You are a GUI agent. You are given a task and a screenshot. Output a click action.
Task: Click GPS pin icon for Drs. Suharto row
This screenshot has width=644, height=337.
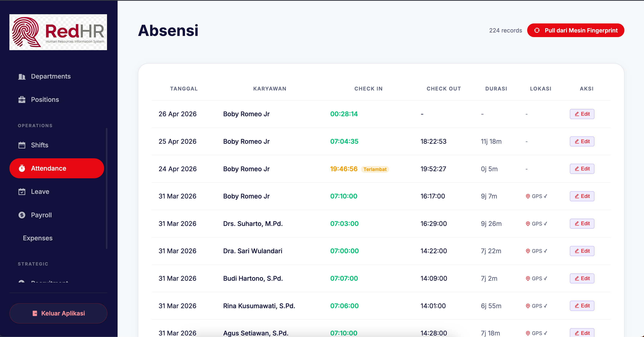click(x=528, y=224)
